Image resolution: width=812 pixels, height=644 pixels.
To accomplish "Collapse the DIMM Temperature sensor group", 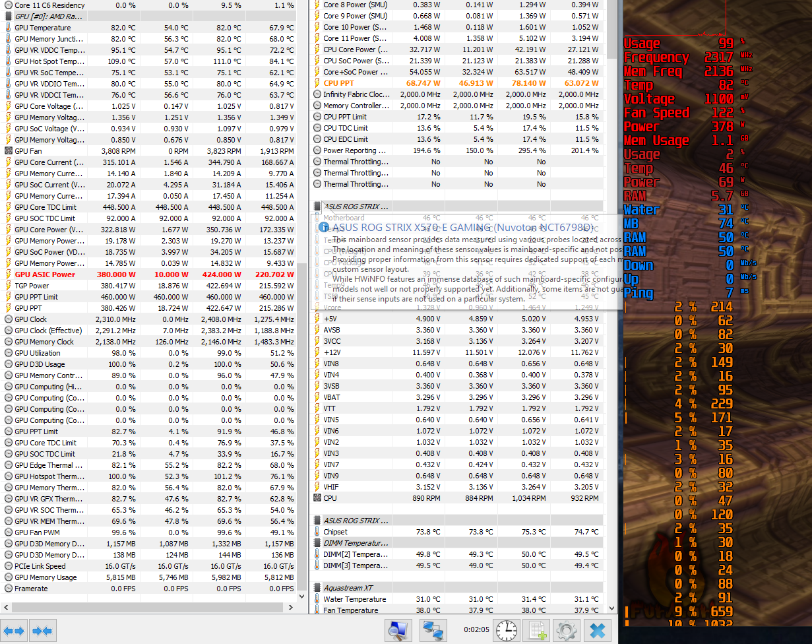I will (317, 542).
